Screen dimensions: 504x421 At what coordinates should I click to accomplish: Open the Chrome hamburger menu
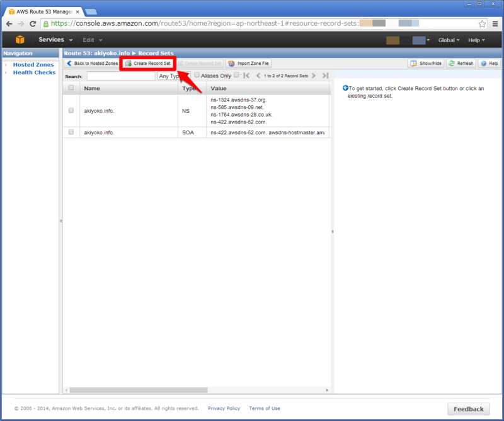click(495, 24)
